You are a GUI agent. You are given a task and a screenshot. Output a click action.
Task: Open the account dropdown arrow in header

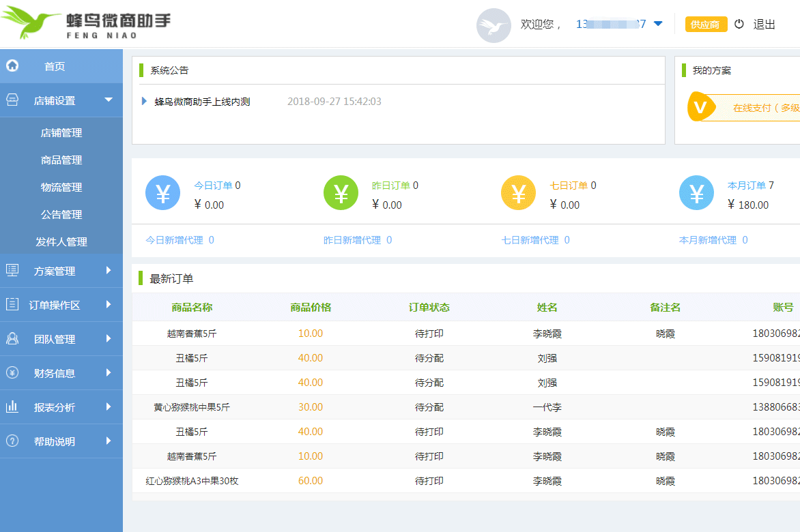coord(658,24)
